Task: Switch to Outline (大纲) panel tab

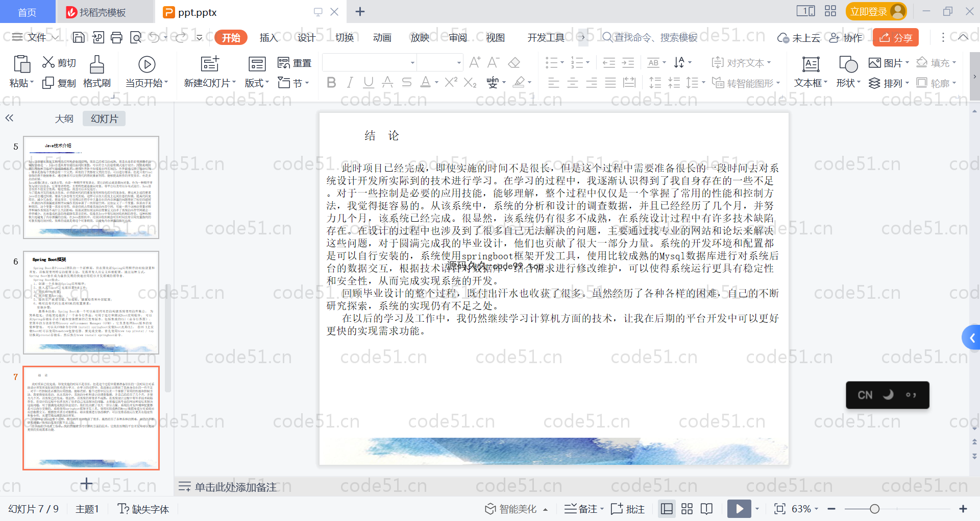Action: (64, 119)
